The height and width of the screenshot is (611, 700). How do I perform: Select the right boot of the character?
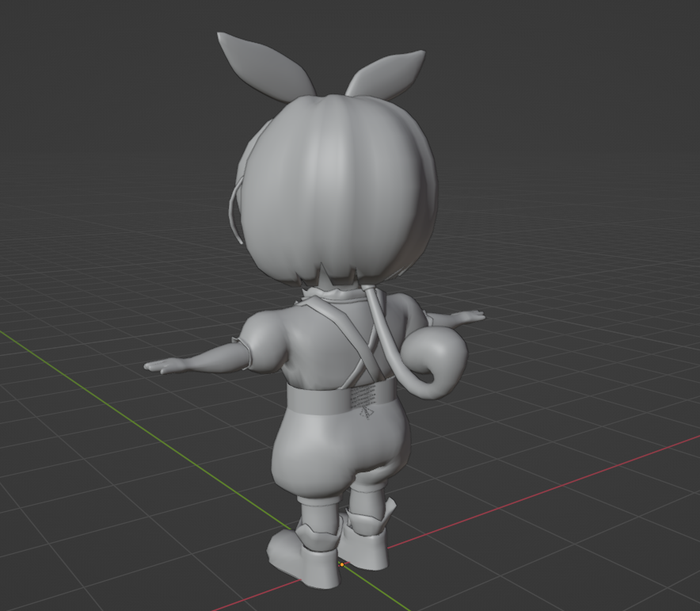tap(366, 540)
